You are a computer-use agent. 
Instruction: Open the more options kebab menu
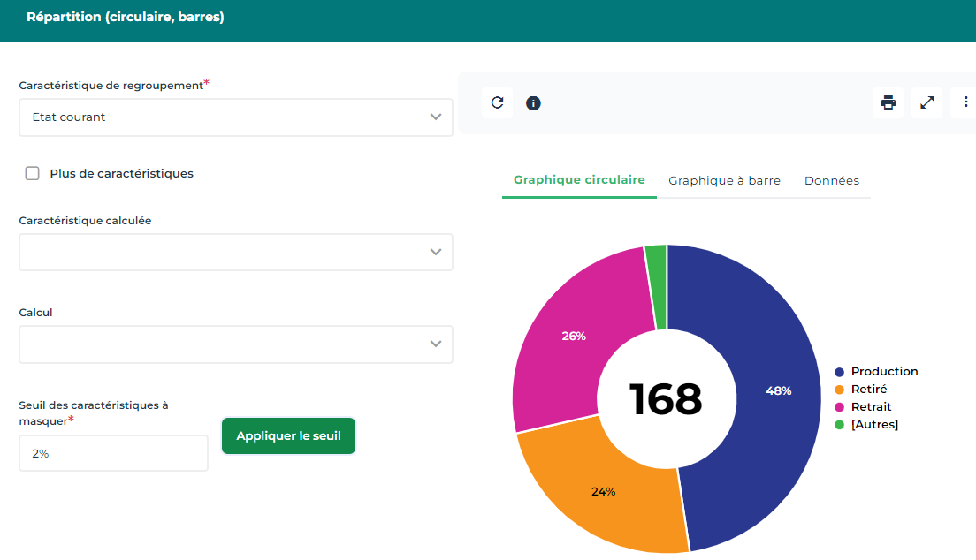pos(965,103)
